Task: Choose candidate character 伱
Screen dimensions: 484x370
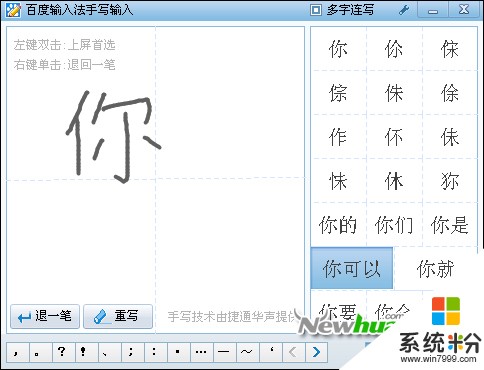Action: [x=394, y=49]
